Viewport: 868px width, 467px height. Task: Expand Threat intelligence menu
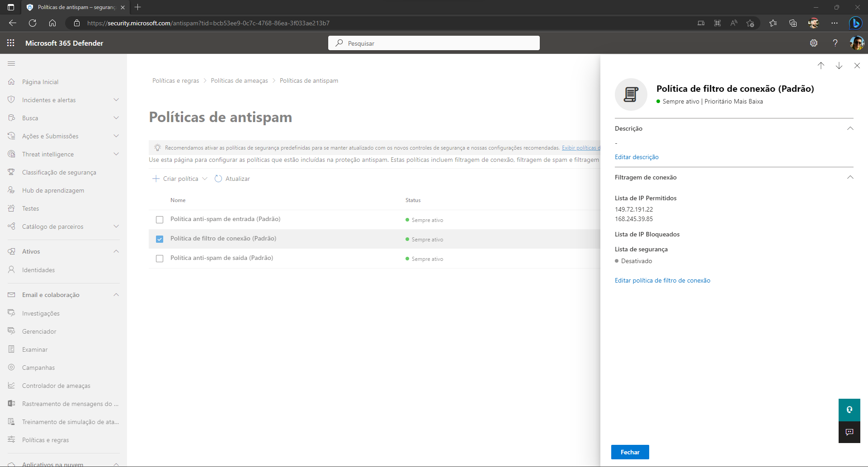click(116, 154)
